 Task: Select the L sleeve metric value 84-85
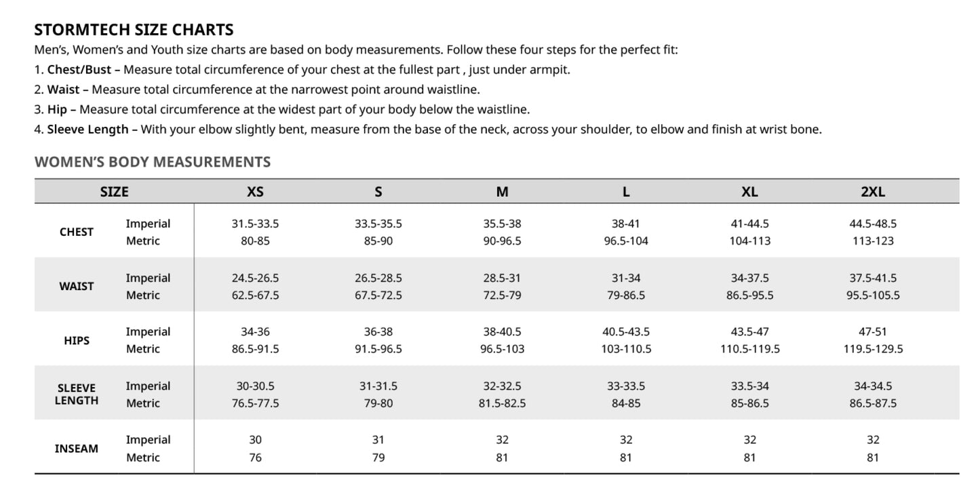[x=626, y=403]
